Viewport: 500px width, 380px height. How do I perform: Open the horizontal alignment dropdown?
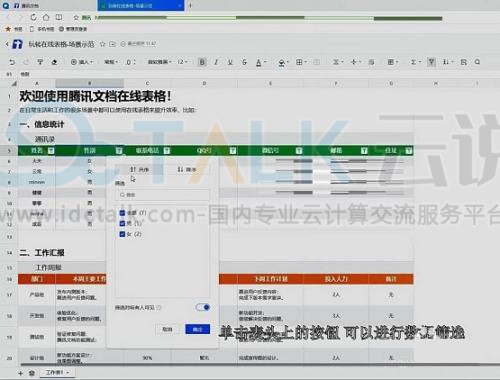[337, 62]
